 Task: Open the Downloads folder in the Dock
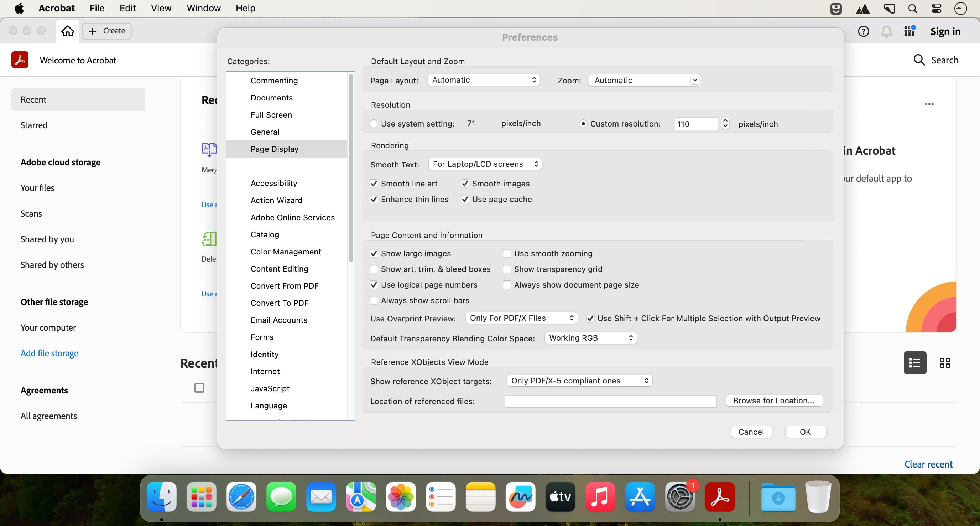coord(778,497)
